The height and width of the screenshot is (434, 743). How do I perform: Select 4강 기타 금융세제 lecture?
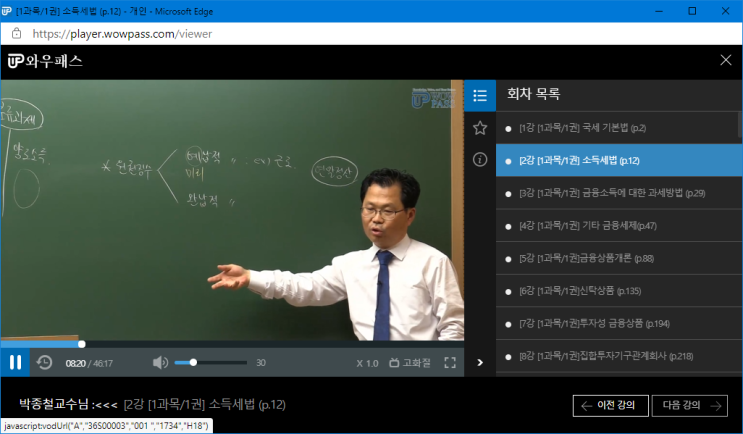(619, 226)
